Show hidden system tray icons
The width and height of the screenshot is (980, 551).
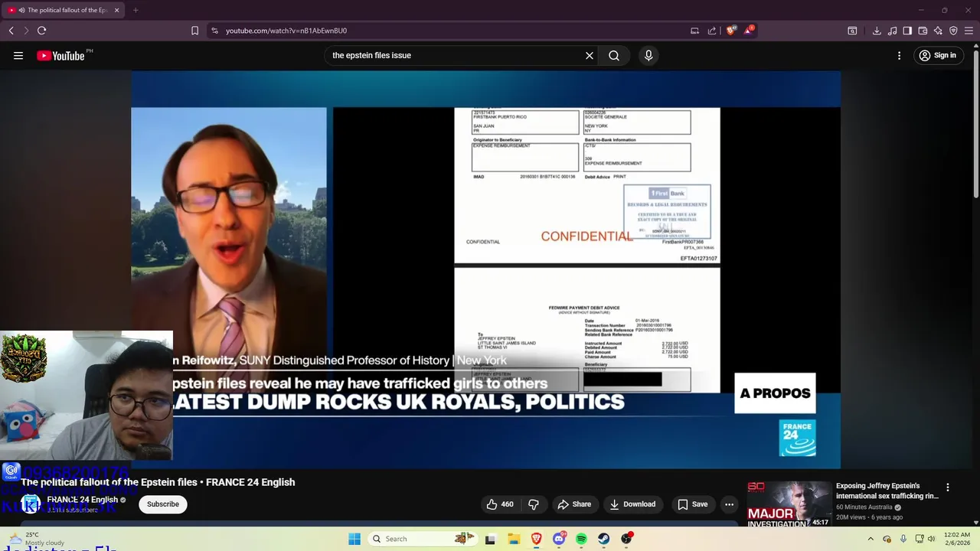pyautogui.click(x=871, y=539)
